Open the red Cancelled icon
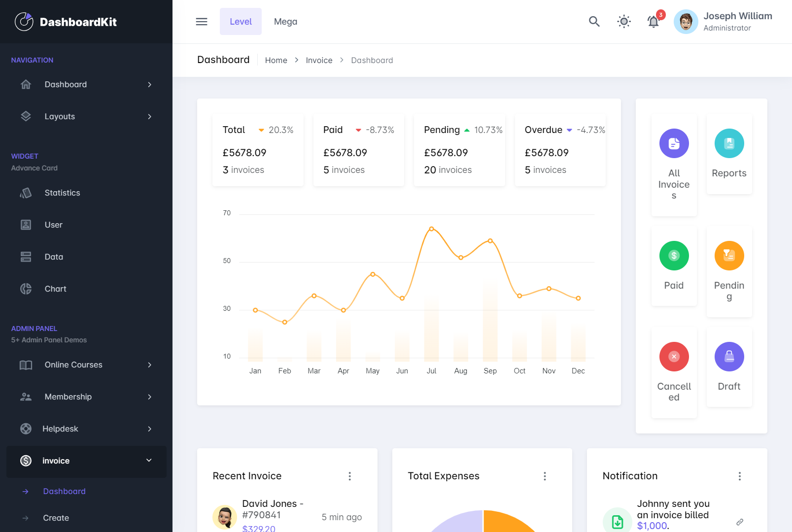792x532 pixels. tap(674, 357)
